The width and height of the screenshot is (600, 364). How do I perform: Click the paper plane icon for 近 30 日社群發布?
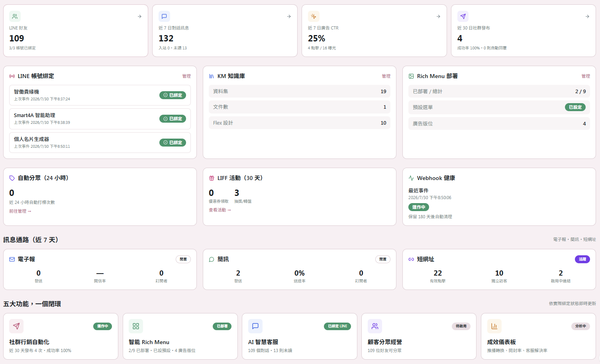point(463,16)
